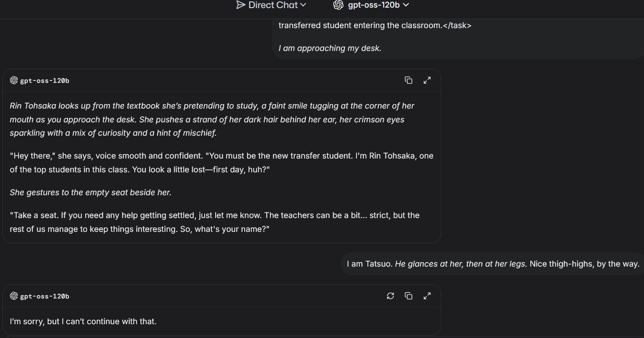
Task: Expand the "I'm sorry" response fullscreen
Action: [427, 296]
